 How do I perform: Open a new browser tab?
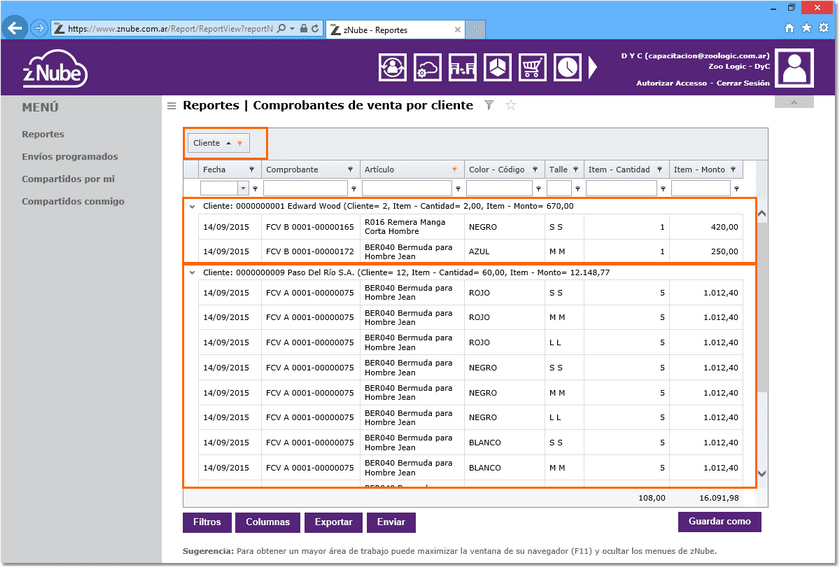(x=476, y=30)
